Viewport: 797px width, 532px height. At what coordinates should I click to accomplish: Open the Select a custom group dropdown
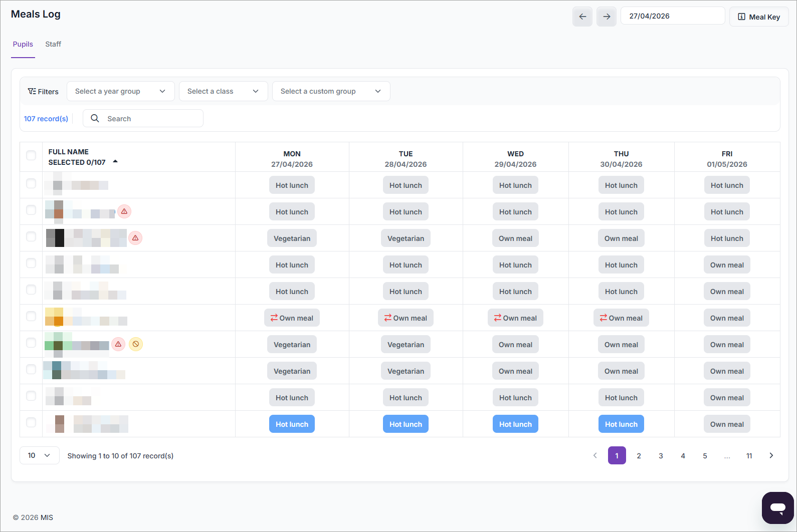(x=331, y=91)
